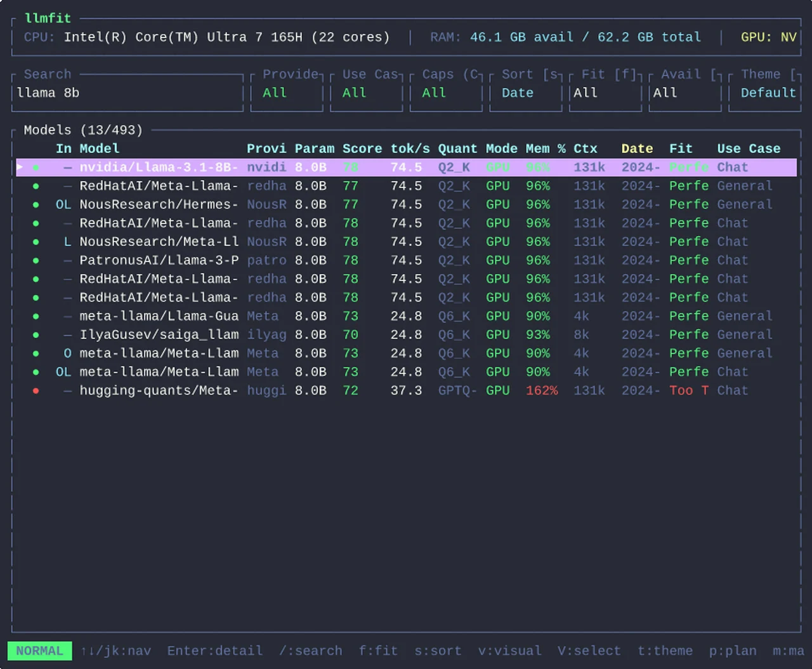Toggle the Avail filter showing All

(x=686, y=93)
